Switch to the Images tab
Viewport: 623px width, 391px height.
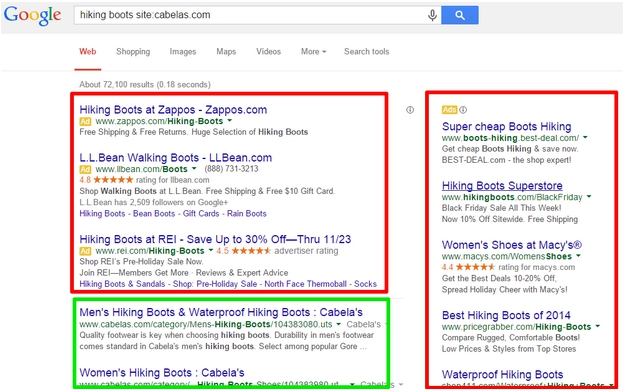click(183, 52)
